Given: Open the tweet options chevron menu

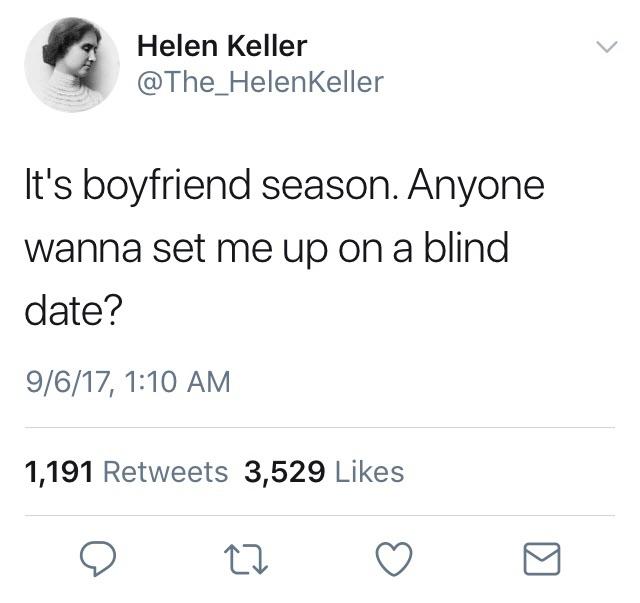Looking at the screenshot, I should tap(607, 47).
